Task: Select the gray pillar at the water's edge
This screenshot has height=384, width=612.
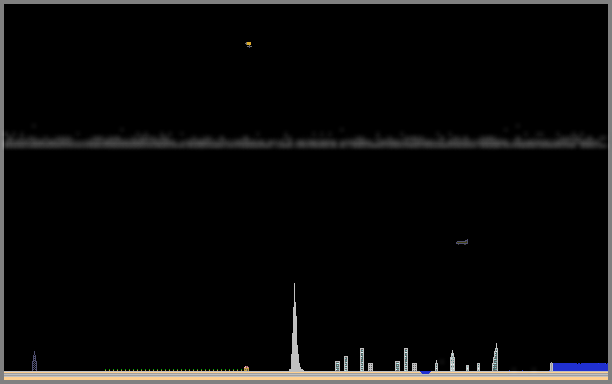Action: [x=552, y=367]
